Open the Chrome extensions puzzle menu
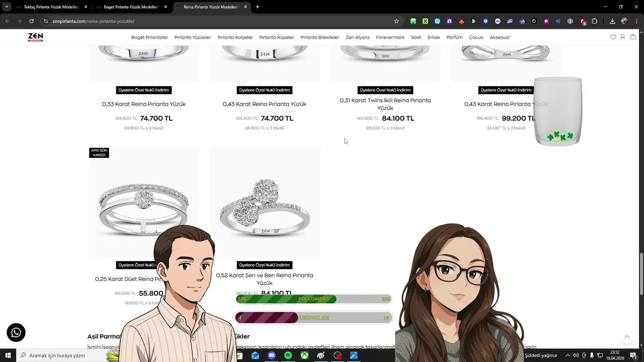The image size is (644, 362). 595,21
